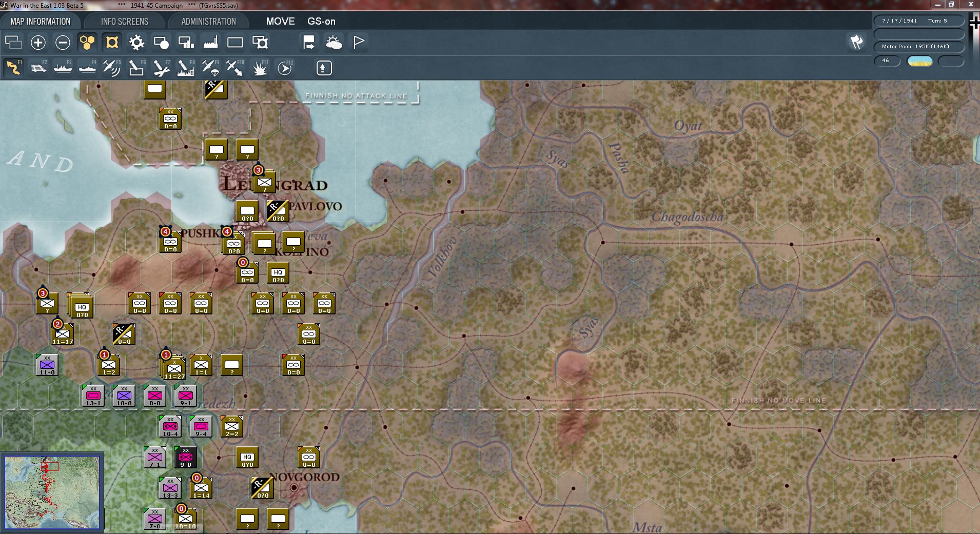The height and width of the screenshot is (534, 980).
Task: Select the German 11-0 purple division counter
Action: (47, 365)
